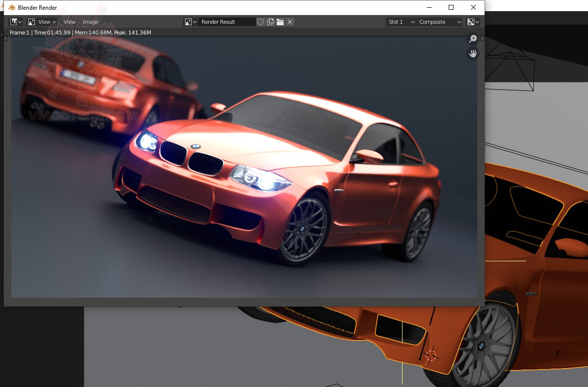Image resolution: width=588 pixels, height=387 pixels.
Task: Click the Blender logo in title bar
Action: [x=12, y=7]
